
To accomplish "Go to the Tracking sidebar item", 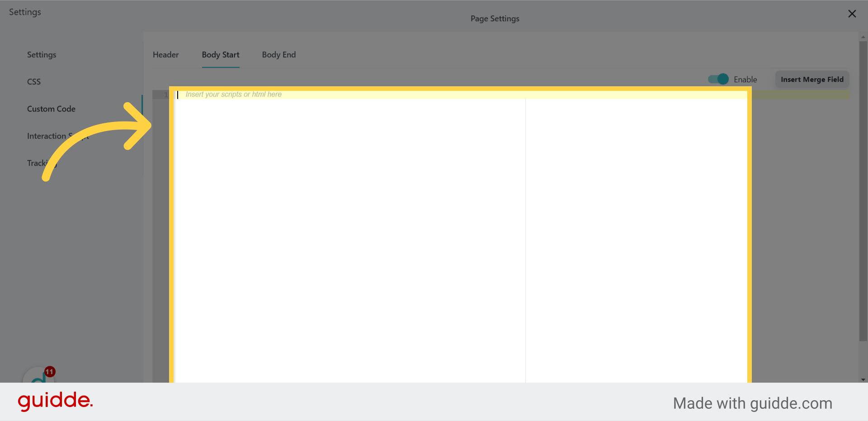I will tap(37, 163).
